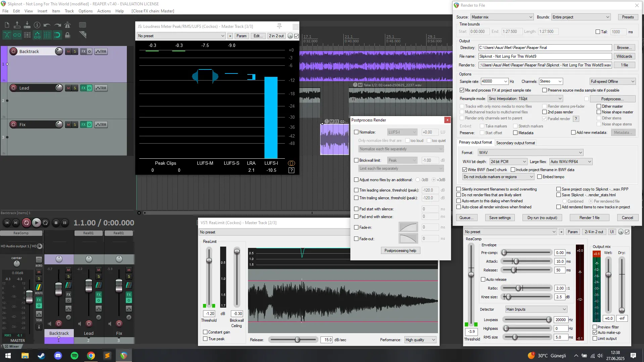
Task: Click the Save Project toolbar icon
Action: [27, 25]
